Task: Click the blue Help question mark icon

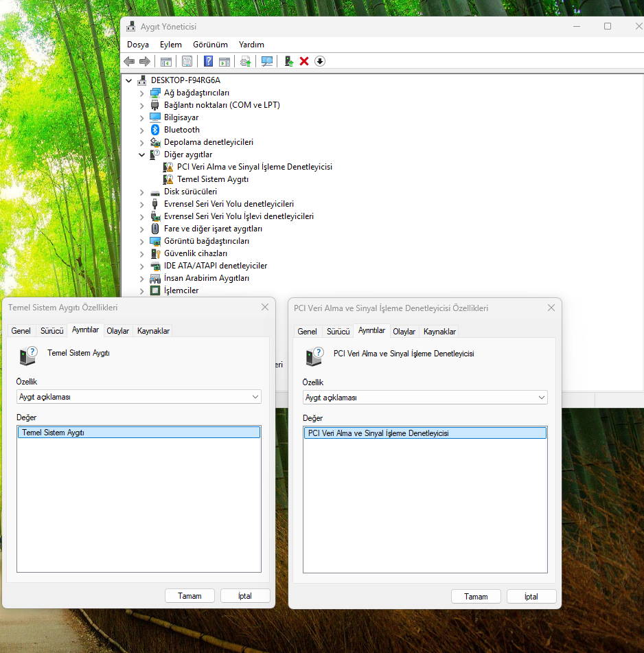Action: point(208,62)
